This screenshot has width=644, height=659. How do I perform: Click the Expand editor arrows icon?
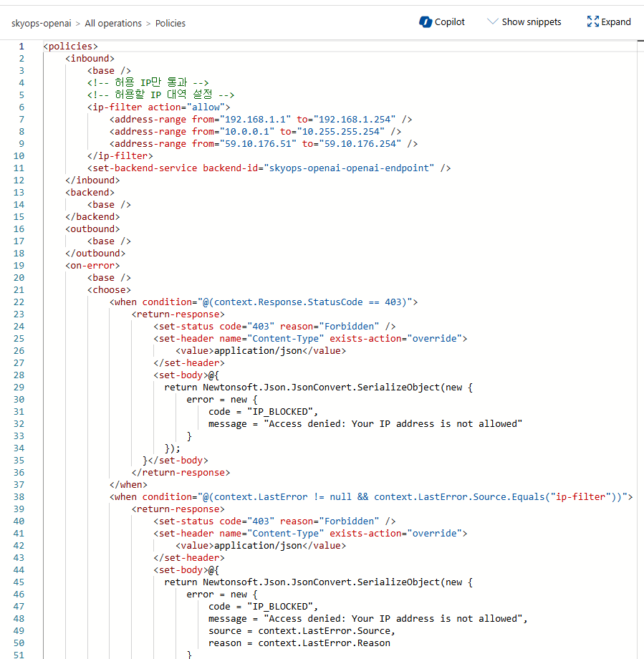coord(592,22)
